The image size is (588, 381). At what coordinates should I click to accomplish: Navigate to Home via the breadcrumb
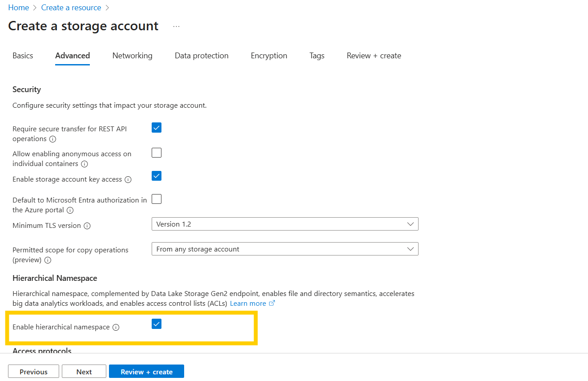point(18,7)
